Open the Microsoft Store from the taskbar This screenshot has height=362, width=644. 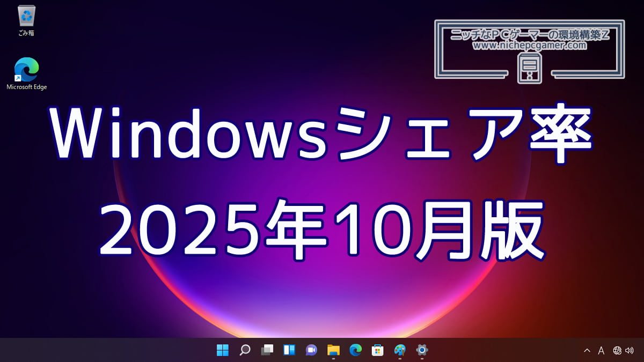(x=377, y=350)
